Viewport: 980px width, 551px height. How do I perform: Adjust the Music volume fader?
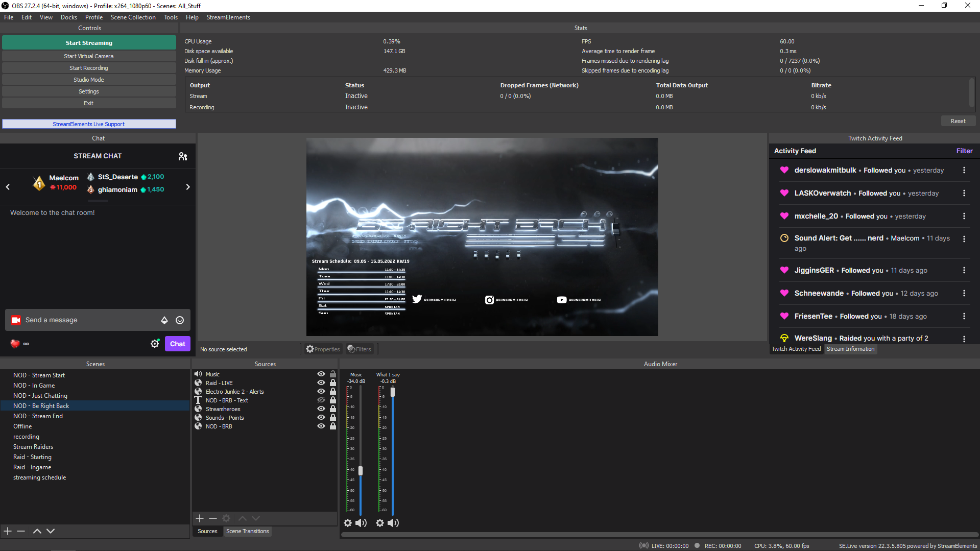[x=361, y=470]
